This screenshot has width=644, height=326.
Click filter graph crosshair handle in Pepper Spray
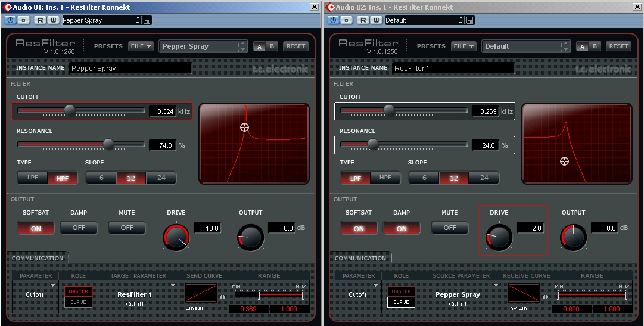point(244,127)
